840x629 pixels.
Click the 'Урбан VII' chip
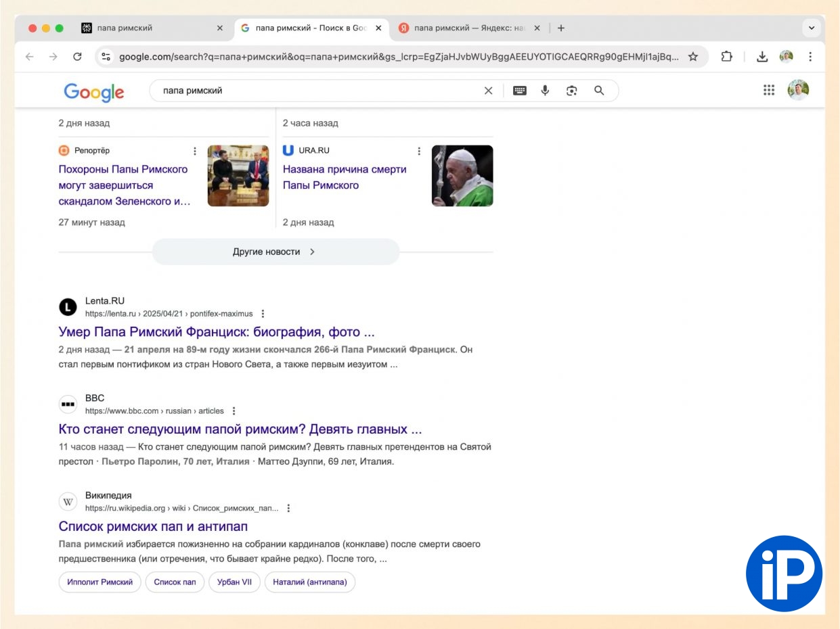(x=234, y=582)
